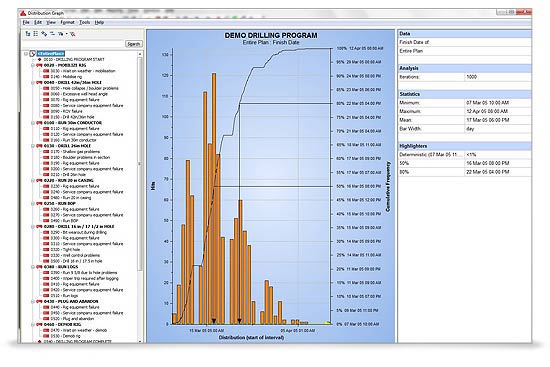Click the task icon for 0510 Run logs

pos(46,296)
